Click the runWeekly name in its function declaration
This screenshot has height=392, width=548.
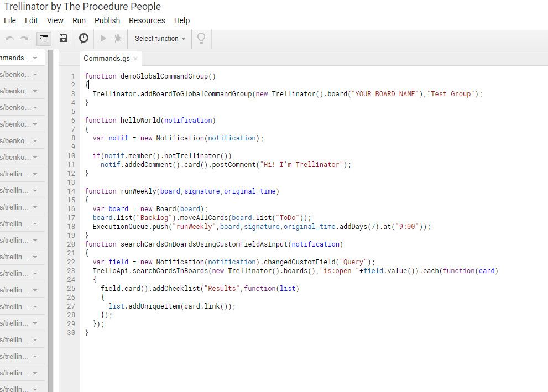[138, 191]
